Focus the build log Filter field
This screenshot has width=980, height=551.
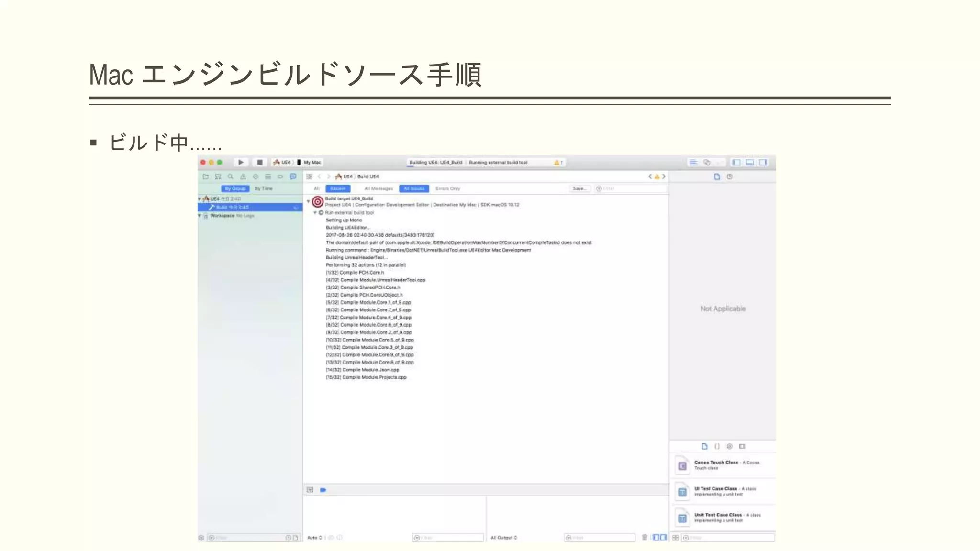coord(630,188)
